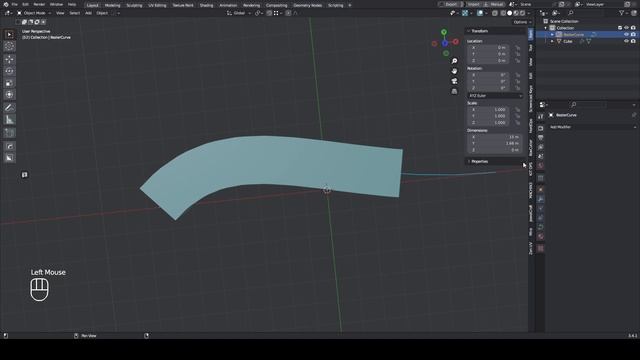The height and width of the screenshot is (360, 640).
Task: Open the Modifiers wrench tab in Properties
Action: pyautogui.click(x=540, y=199)
